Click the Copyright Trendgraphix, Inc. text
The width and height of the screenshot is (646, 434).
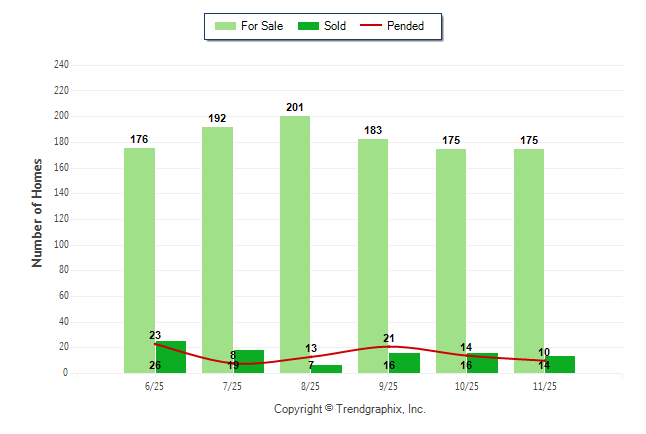[350, 409]
